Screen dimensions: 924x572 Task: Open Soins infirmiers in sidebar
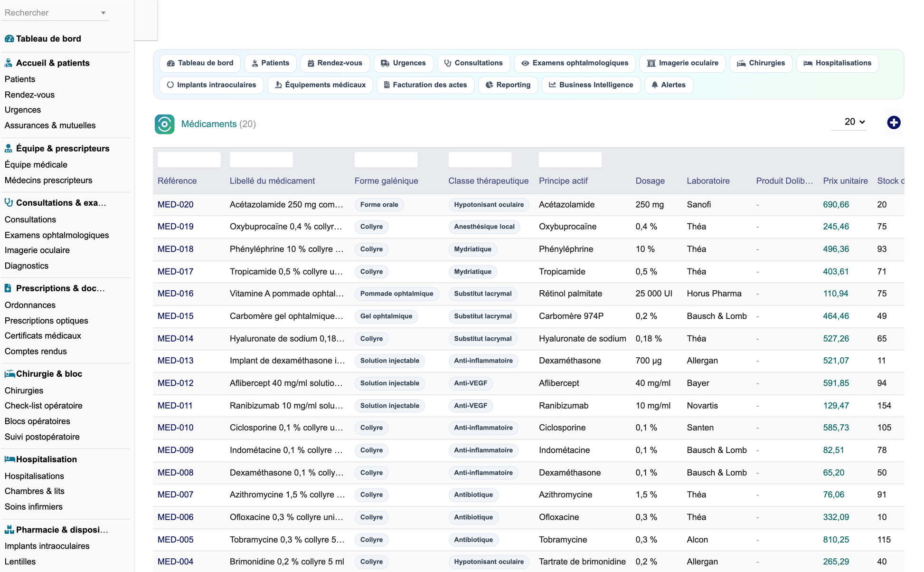pos(33,507)
